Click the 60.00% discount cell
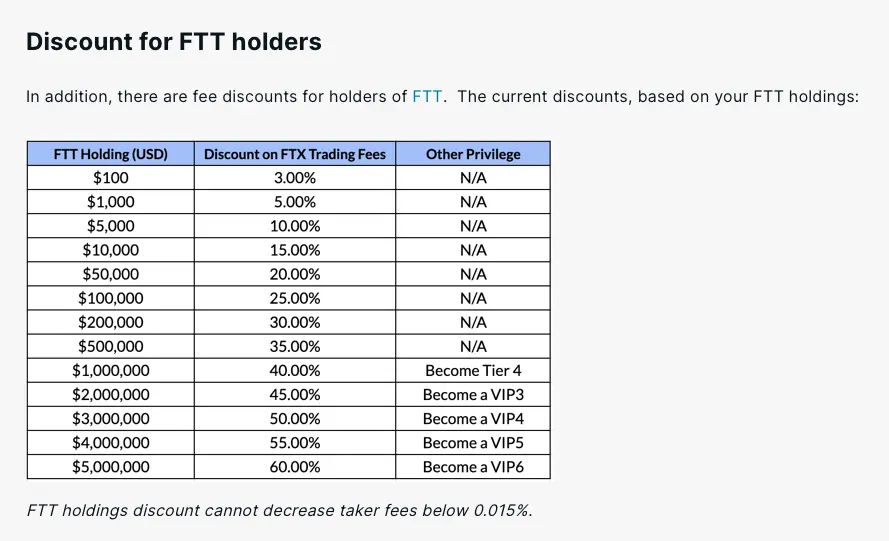The image size is (889, 541). click(x=295, y=467)
